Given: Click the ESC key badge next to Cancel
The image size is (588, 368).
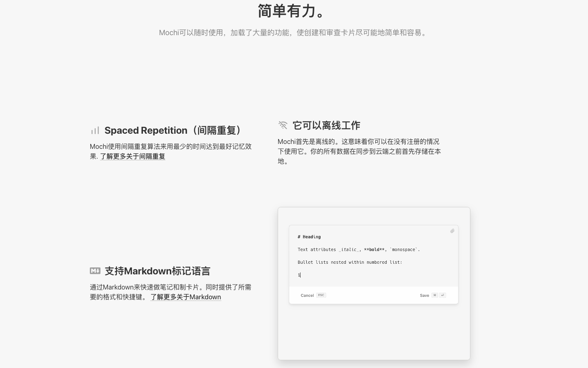Looking at the screenshot, I should (x=321, y=295).
